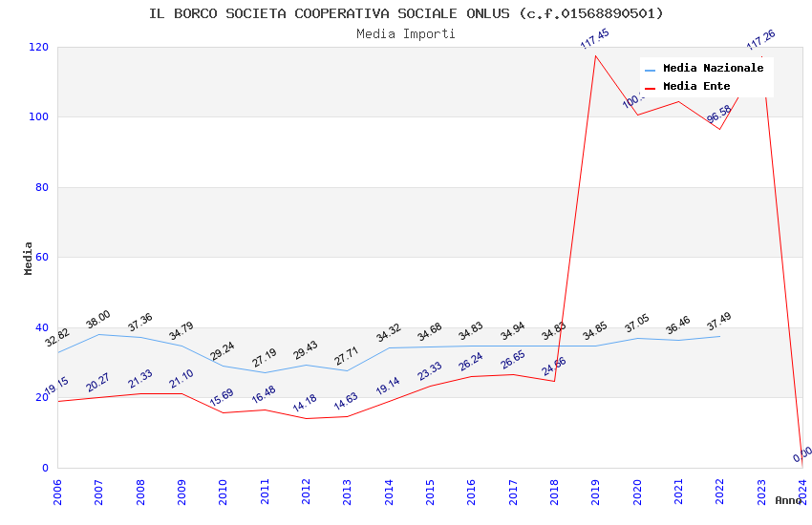Click the 2006 year label
The width and height of the screenshot is (812, 525).
pos(57,492)
